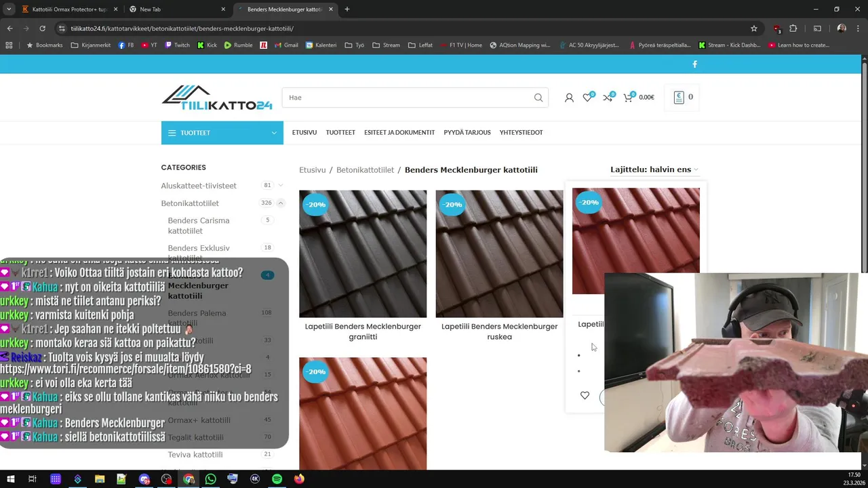Screen dimensions: 868x488
Task: Bookmark this page with the star icon
Action: pyautogui.click(x=754, y=28)
